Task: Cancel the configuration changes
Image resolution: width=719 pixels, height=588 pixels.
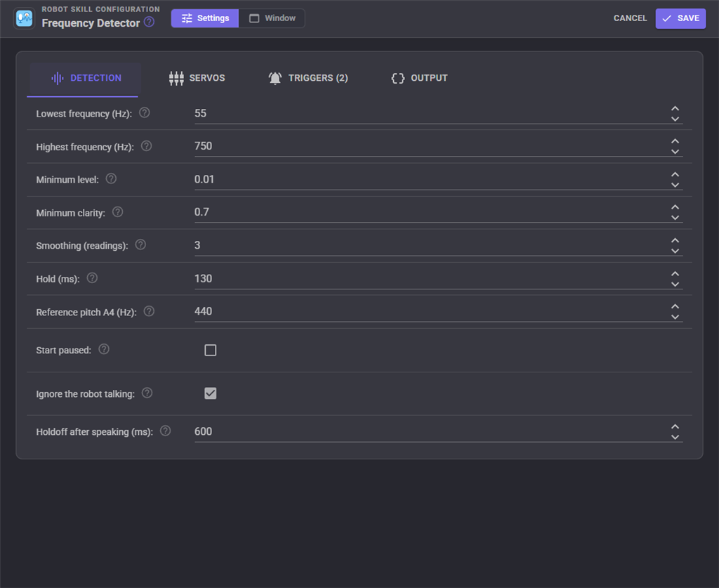Action: [630, 18]
